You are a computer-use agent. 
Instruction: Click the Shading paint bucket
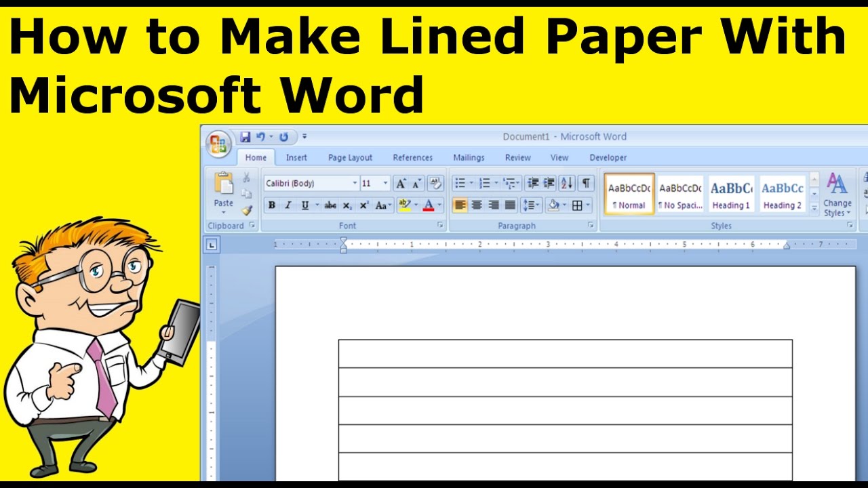tap(553, 205)
